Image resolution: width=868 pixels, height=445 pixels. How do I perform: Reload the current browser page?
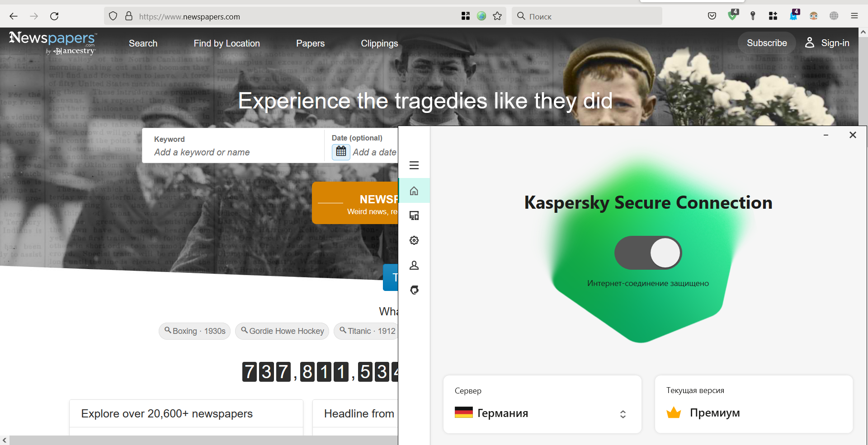(54, 16)
